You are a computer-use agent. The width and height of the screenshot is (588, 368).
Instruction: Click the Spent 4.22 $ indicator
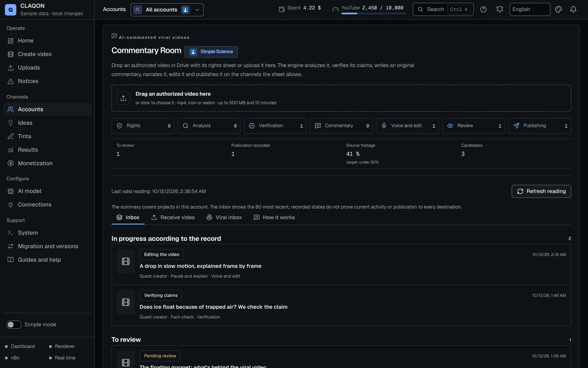click(x=300, y=8)
